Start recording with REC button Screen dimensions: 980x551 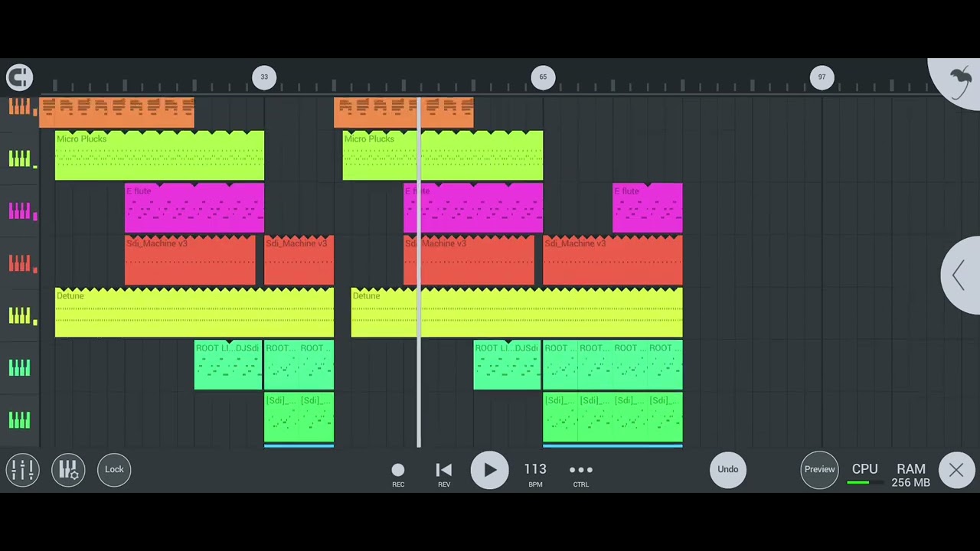[398, 474]
